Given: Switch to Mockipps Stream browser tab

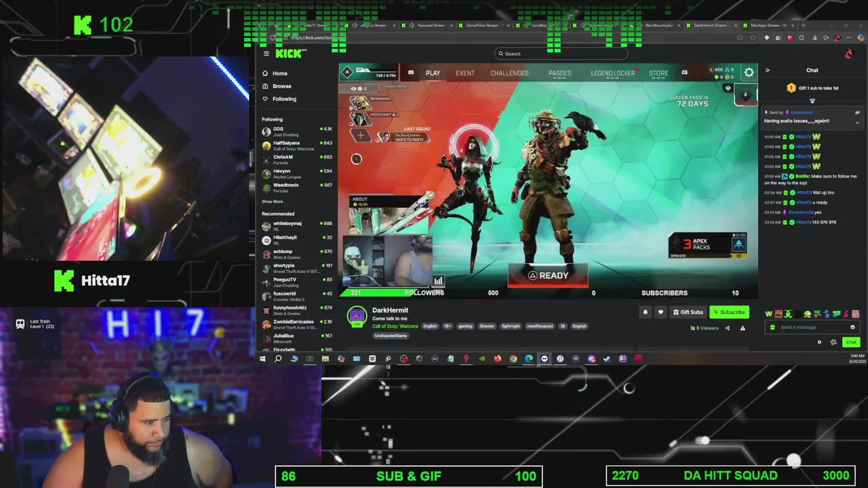Looking at the screenshot, I should pyautogui.click(x=768, y=26).
